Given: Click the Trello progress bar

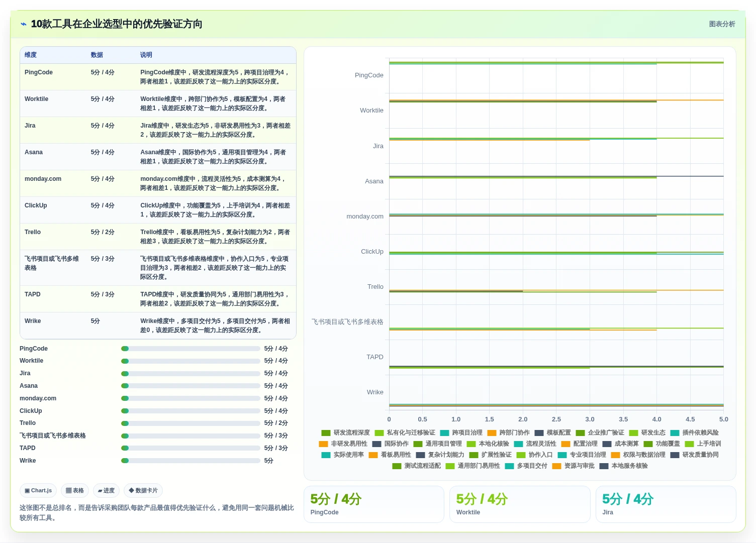Looking at the screenshot, I should click(x=191, y=423).
